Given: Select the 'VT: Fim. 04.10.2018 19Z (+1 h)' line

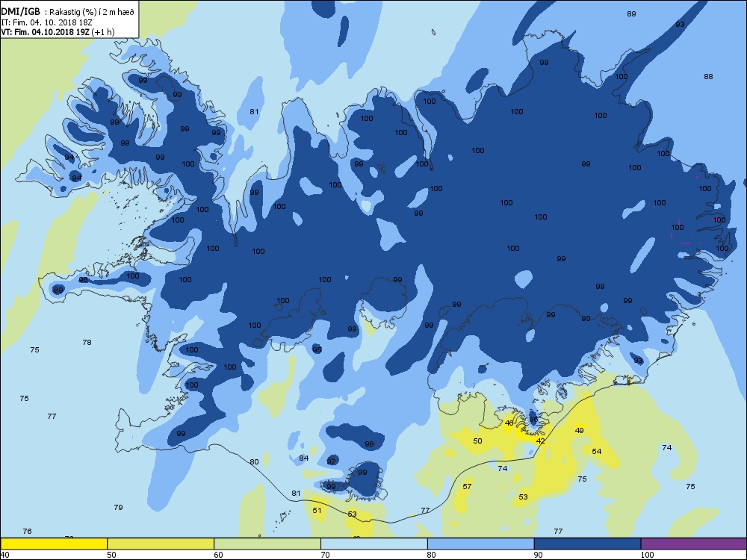Looking at the screenshot, I should [58, 32].
